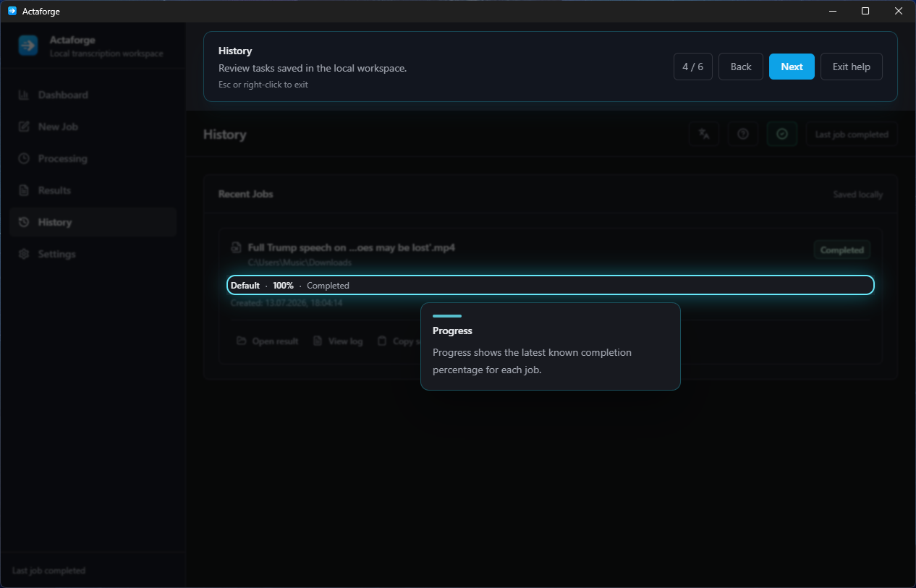Click the Open result folder icon

point(242,341)
